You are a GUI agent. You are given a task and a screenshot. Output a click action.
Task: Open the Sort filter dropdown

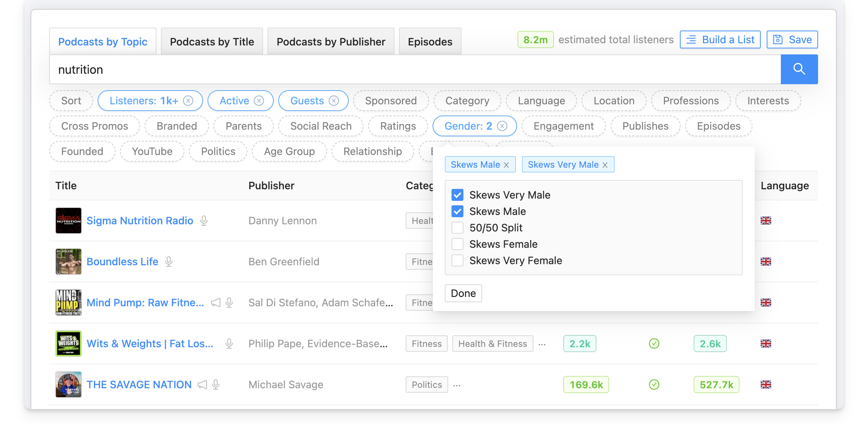click(x=71, y=101)
